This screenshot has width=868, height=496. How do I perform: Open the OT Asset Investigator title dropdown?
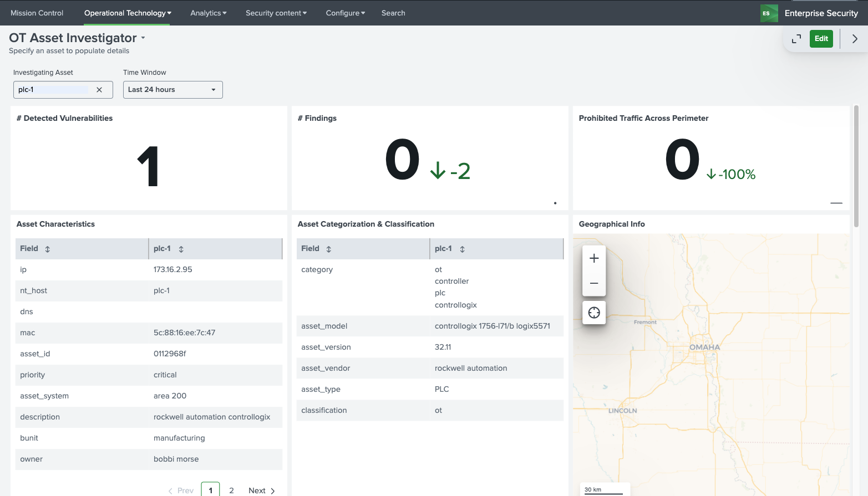pyautogui.click(x=143, y=38)
